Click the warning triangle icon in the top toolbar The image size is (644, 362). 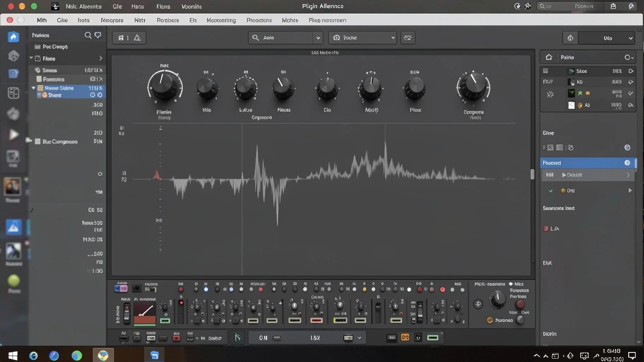click(x=137, y=38)
